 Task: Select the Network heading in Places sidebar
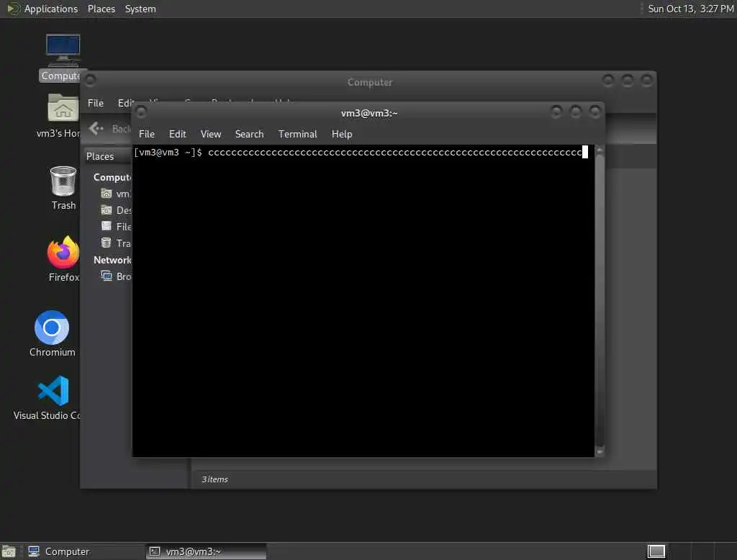112,260
